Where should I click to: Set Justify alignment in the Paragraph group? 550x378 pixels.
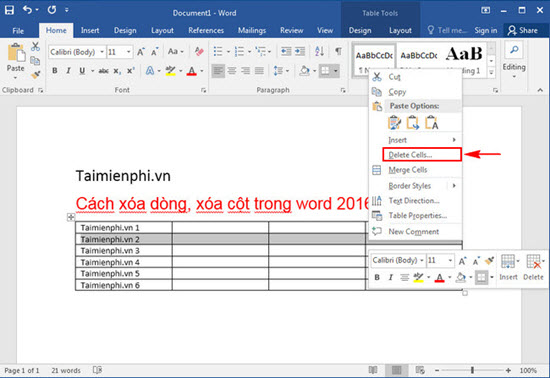[x=259, y=71]
